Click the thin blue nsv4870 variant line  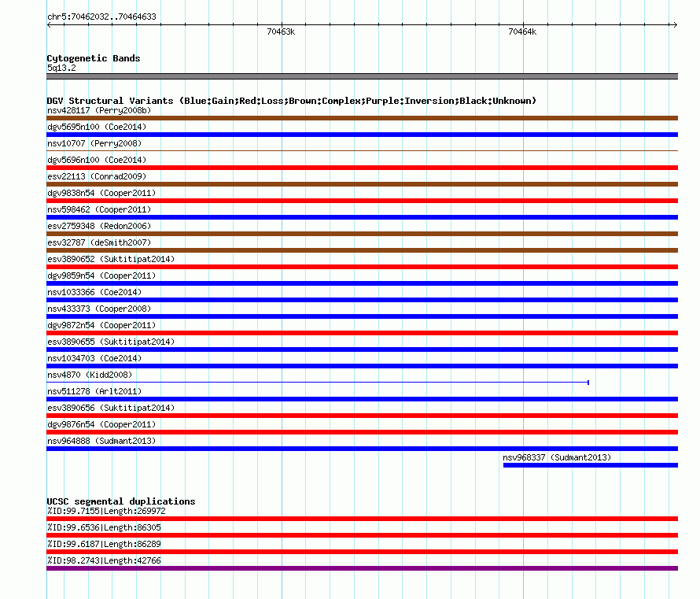tap(318, 383)
